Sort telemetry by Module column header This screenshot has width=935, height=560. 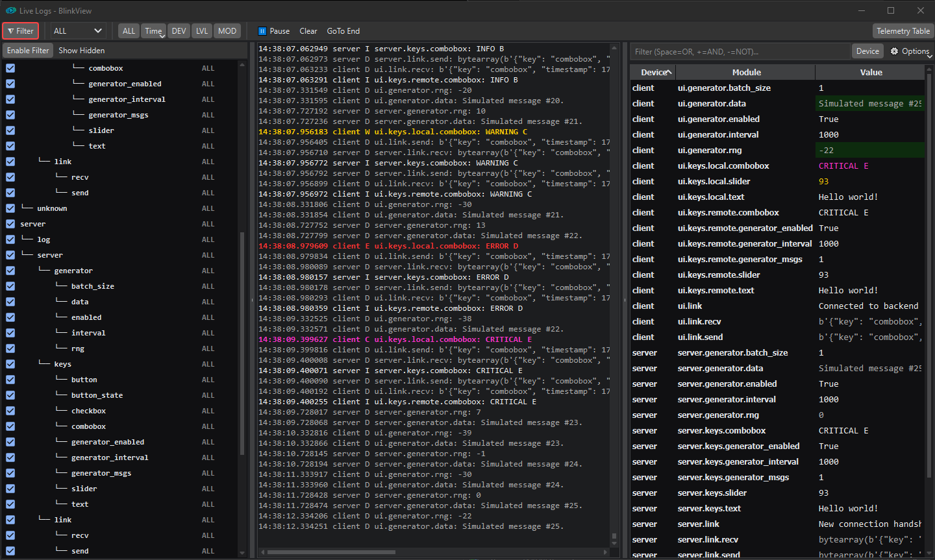click(x=746, y=72)
